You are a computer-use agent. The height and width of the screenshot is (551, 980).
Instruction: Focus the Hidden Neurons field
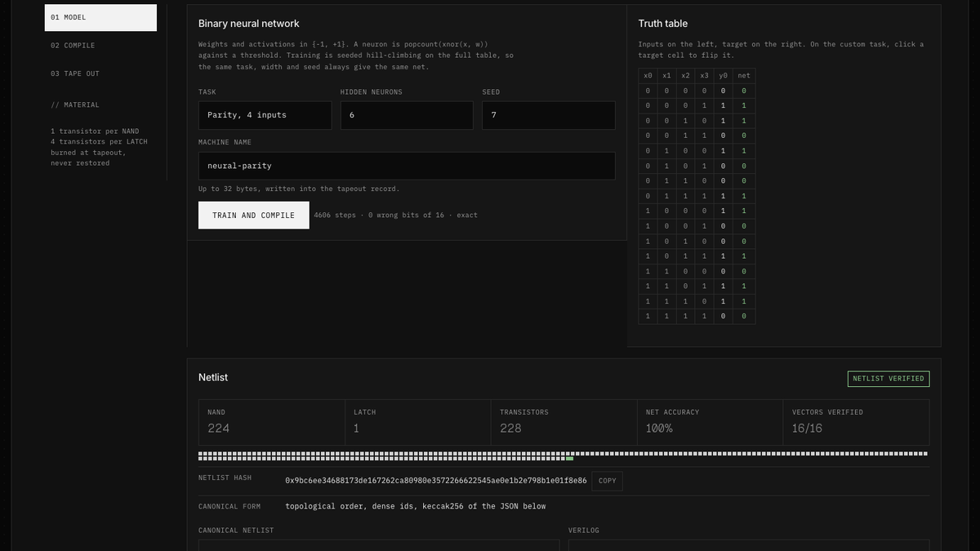[x=407, y=115]
